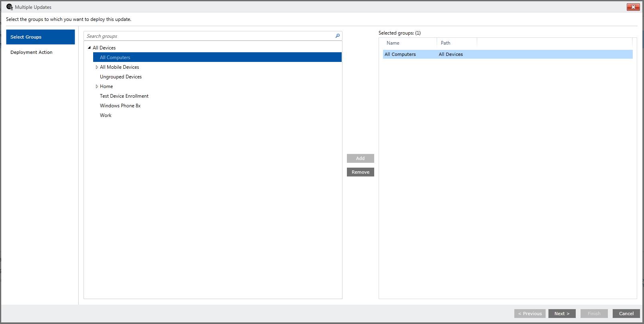Viewport: 644px width, 324px height.
Task: Select Windows Phone 8x group
Action: (120, 106)
